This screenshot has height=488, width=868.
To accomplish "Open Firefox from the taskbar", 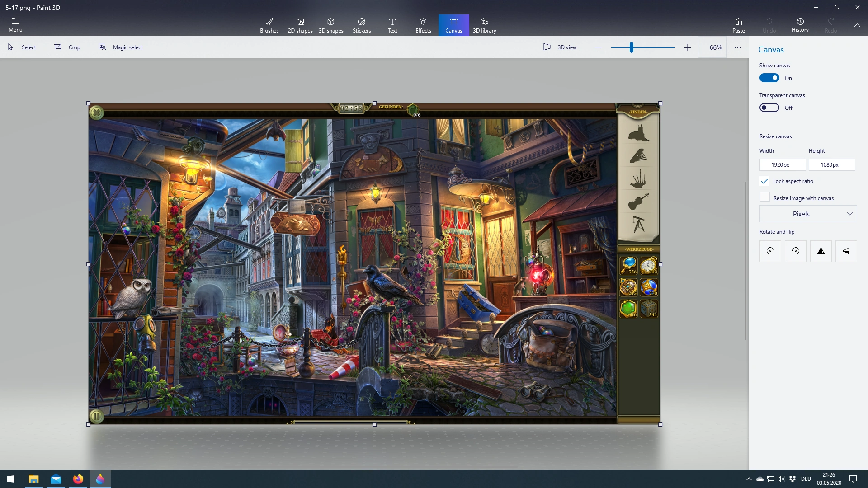I will pyautogui.click(x=78, y=479).
